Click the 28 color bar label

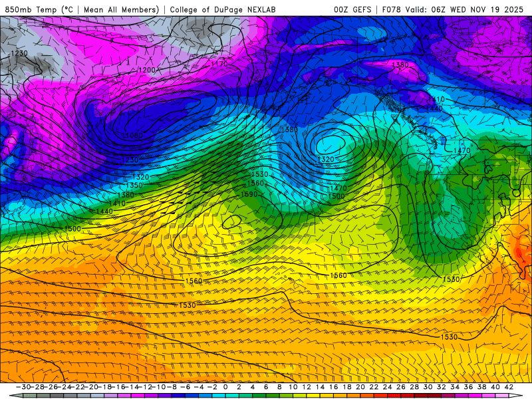[414, 387]
